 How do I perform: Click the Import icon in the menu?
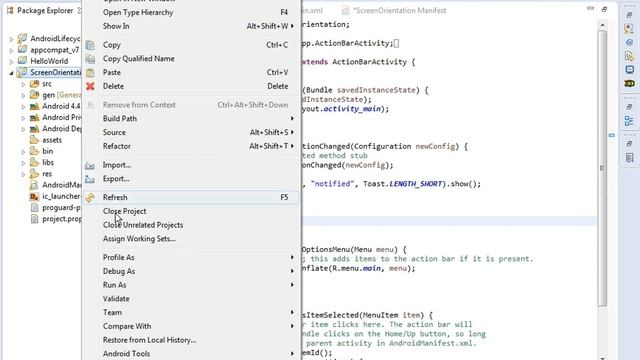tap(90, 165)
